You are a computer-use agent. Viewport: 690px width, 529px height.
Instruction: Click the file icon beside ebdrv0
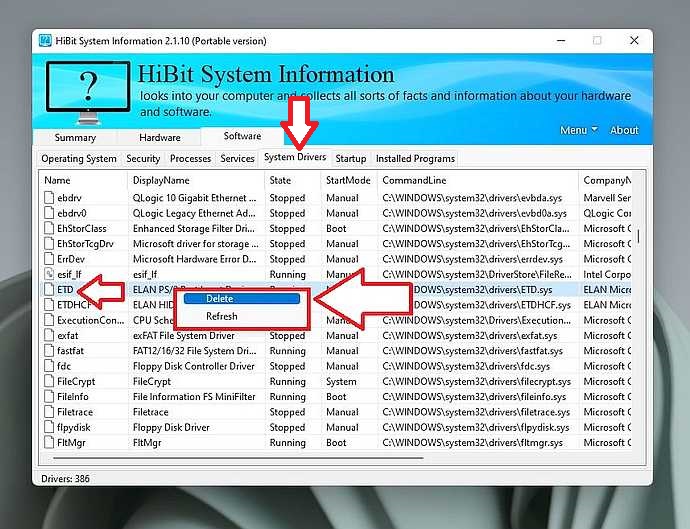click(x=49, y=213)
